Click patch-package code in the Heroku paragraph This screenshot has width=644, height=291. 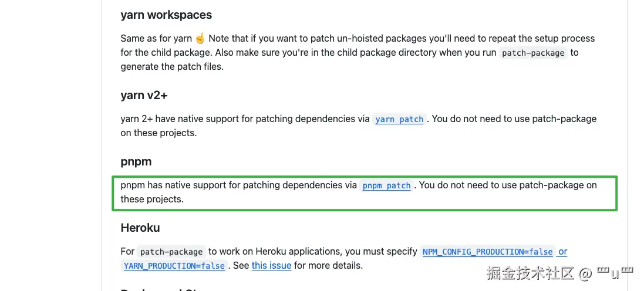[x=171, y=252]
